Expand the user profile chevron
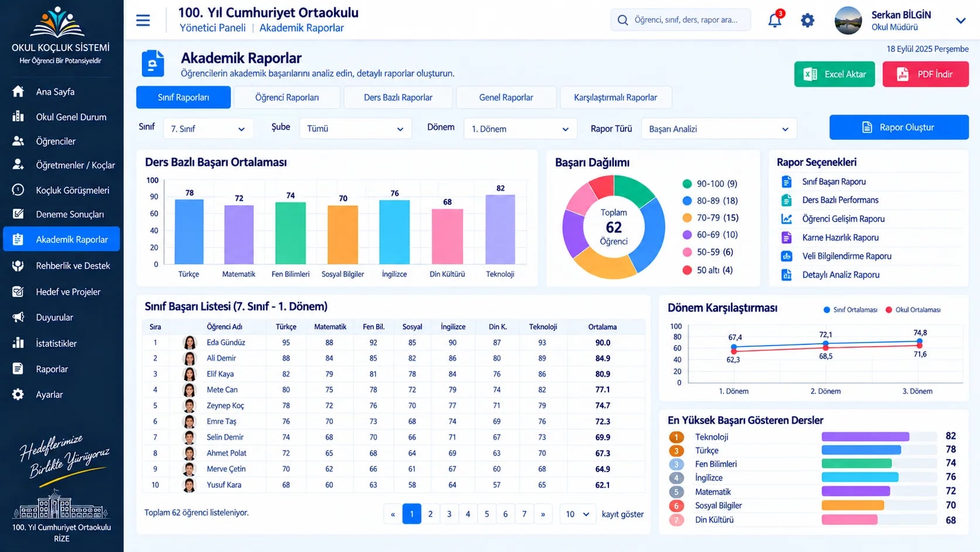 pos(961,21)
